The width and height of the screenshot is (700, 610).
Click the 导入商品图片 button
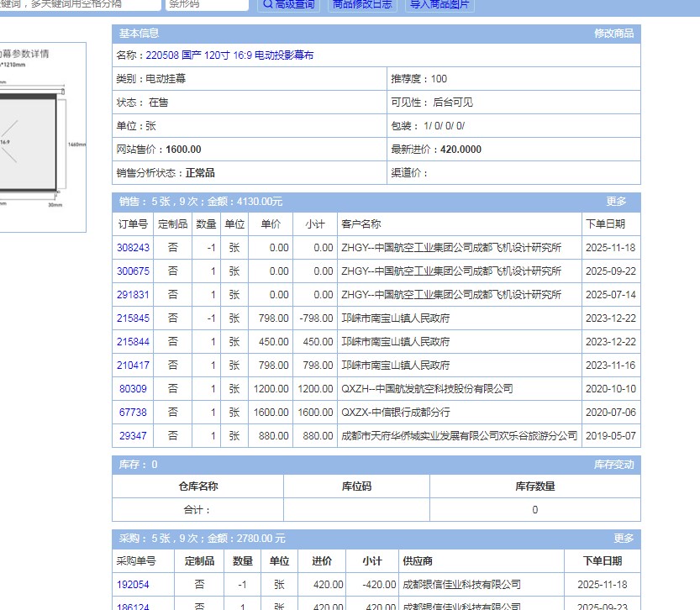coord(439,4)
